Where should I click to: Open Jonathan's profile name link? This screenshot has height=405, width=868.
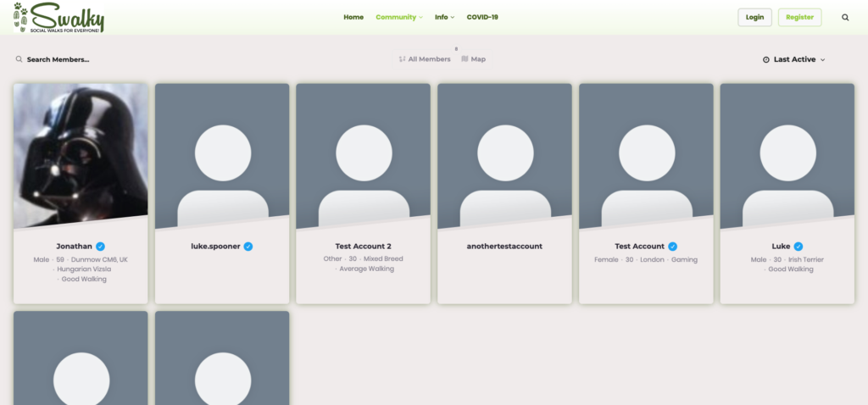click(x=75, y=247)
